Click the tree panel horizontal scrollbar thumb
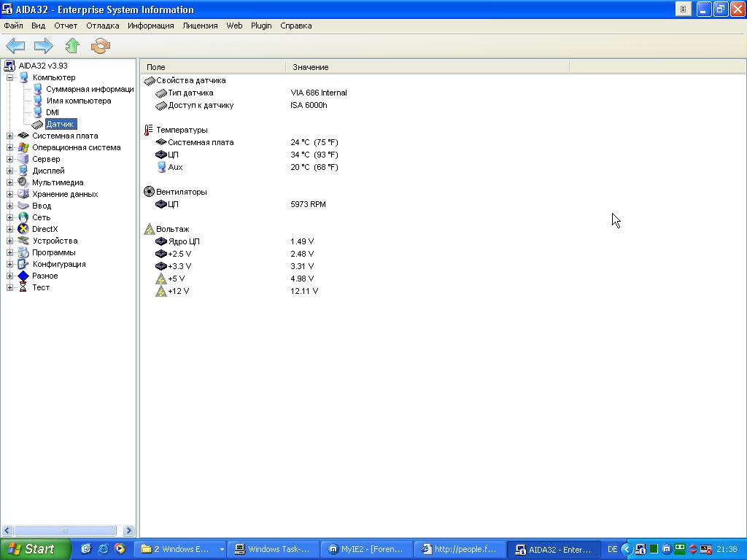This screenshot has height=560, width=747. click(65, 531)
